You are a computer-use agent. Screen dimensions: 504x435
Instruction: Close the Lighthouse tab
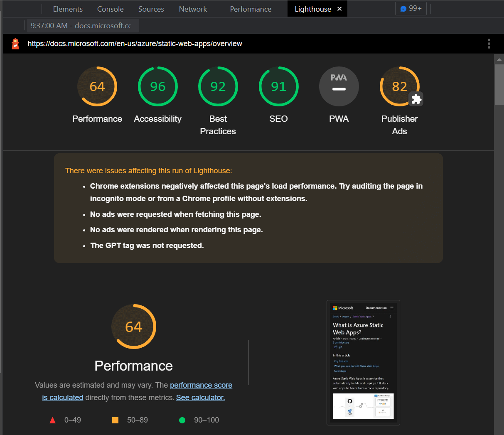point(339,9)
